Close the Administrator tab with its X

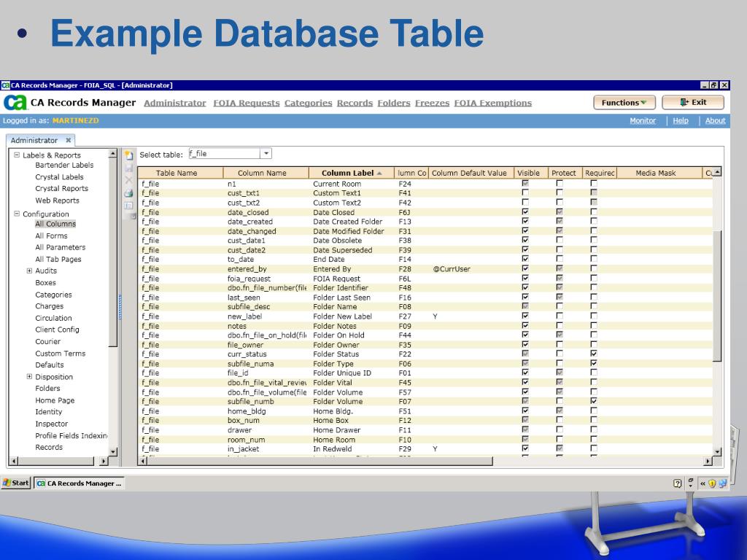pyautogui.click(x=69, y=140)
